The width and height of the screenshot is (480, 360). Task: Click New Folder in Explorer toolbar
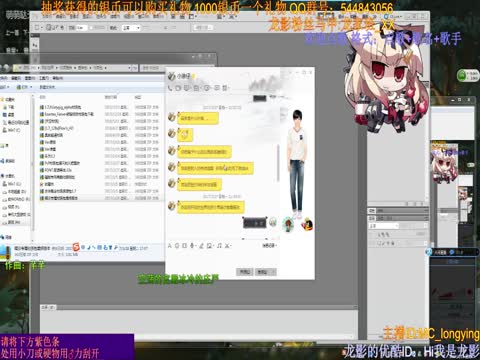48,87
